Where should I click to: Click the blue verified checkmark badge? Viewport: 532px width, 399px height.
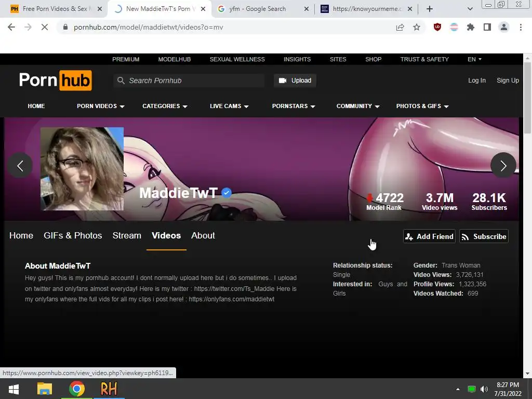(227, 193)
